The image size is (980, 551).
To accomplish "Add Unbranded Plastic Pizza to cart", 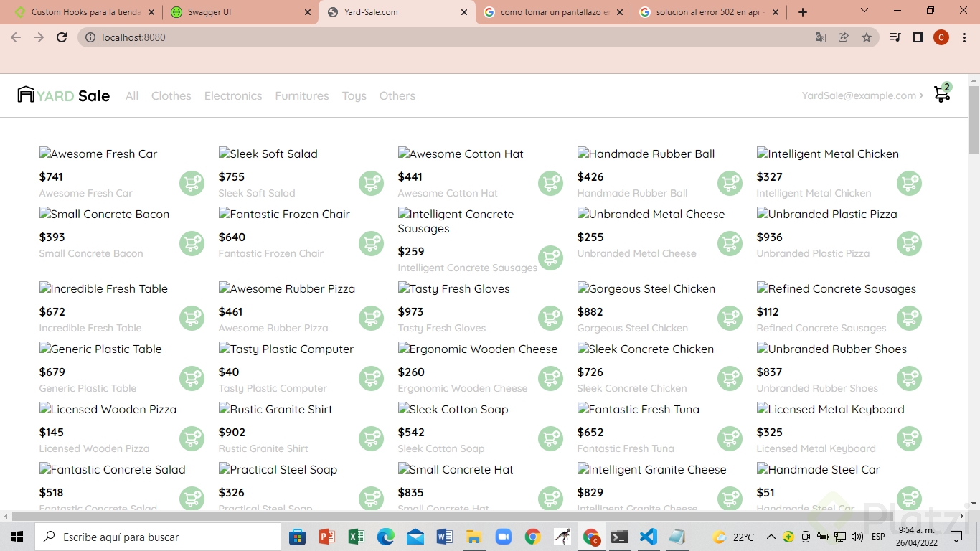I will click(x=909, y=244).
